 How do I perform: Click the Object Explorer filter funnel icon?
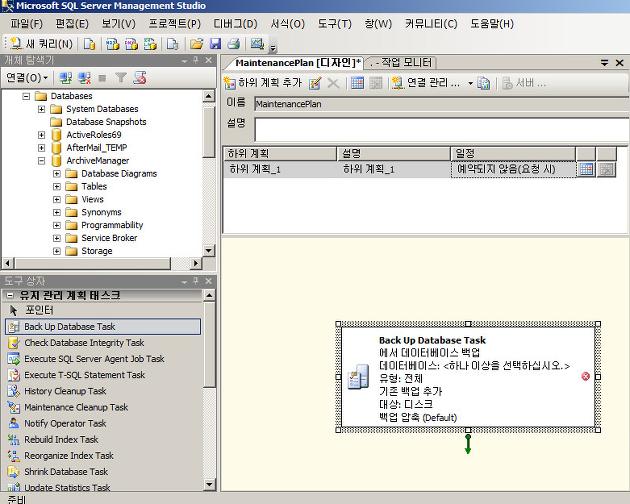coord(121,77)
